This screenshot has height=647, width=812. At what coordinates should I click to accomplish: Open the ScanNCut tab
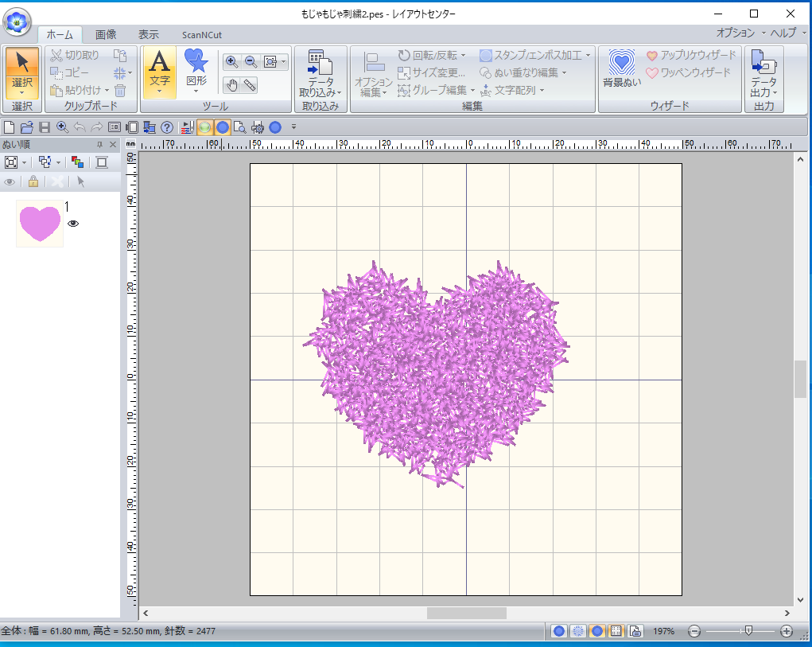coord(202,34)
